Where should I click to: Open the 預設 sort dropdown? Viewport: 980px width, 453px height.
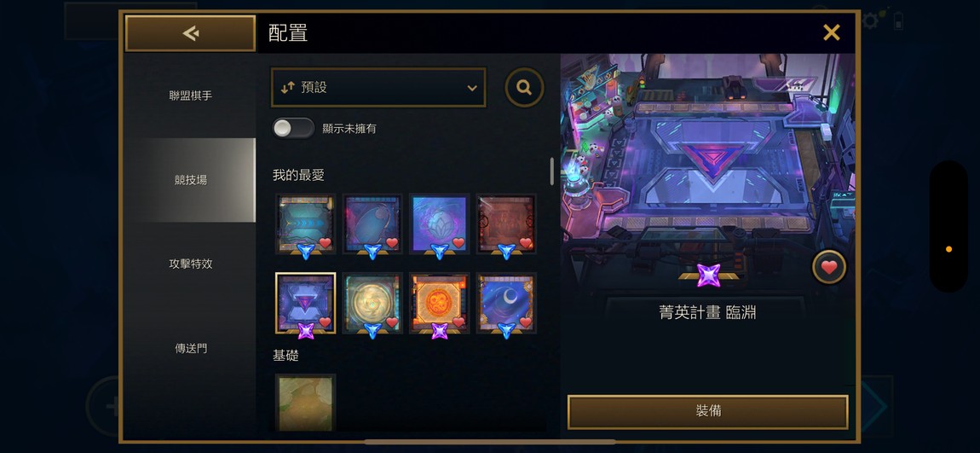pos(378,88)
